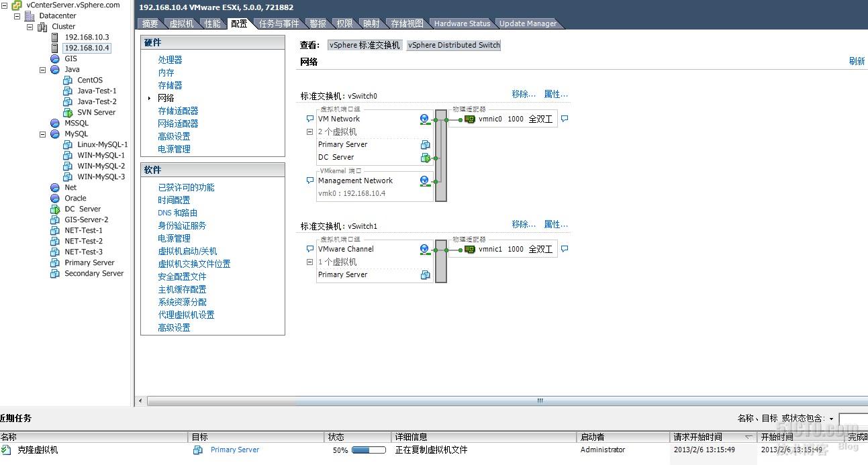This screenshot has width=868, height=465.
Task: Select the GIS resource pool icon
Action: pos(55,58)
